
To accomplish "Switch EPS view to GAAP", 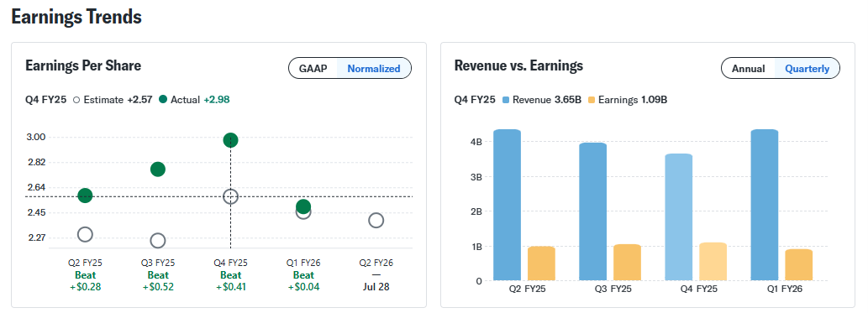I will (x=313, y=69).
